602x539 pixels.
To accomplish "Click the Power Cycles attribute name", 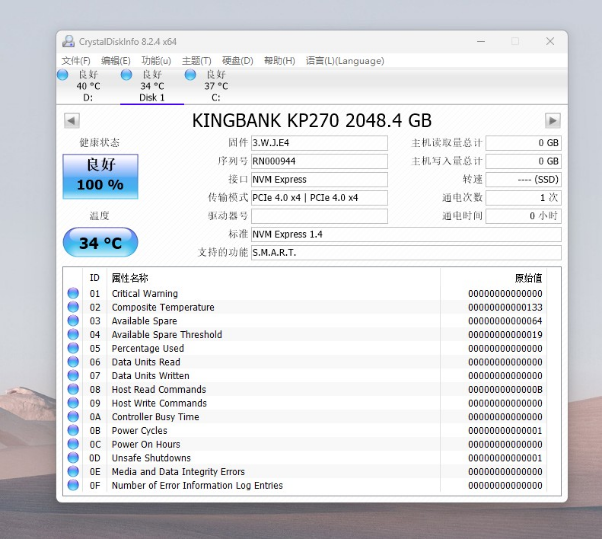I will click(139, 430).
